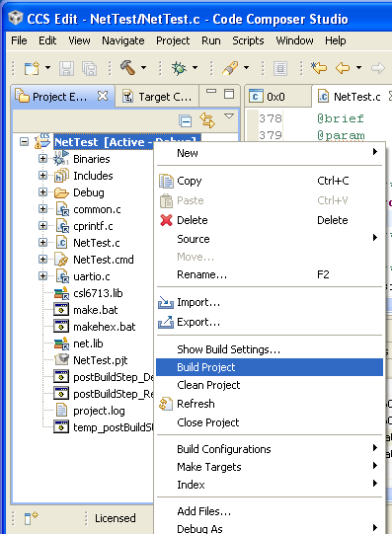Choose Import... in the context menu
The height and width of the screenshot is (534, 392).
click(270, 302)
